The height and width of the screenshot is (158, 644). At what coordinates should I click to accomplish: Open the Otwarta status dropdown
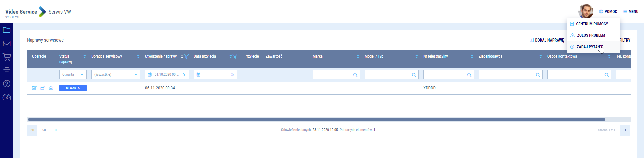click(x=73, y=75)
